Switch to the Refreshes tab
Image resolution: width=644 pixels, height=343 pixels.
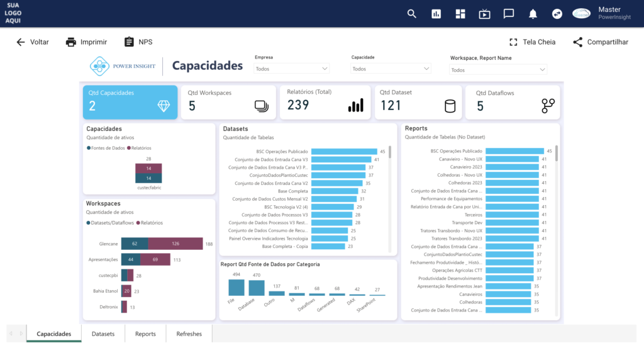[189, 334]
